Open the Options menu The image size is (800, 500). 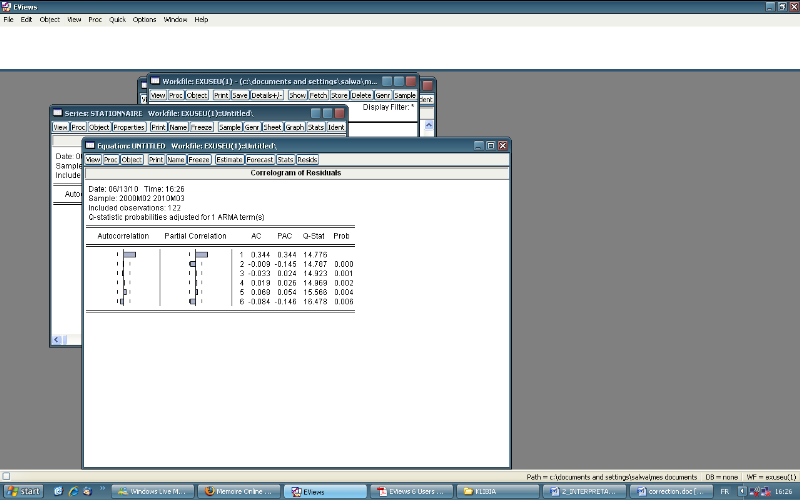click(x=145, y=20)
